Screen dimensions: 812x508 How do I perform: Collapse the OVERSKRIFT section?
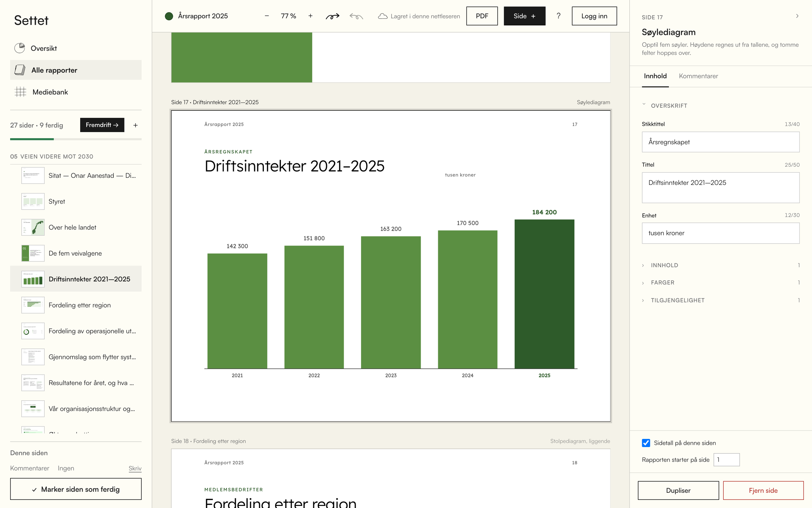[664, 106]
